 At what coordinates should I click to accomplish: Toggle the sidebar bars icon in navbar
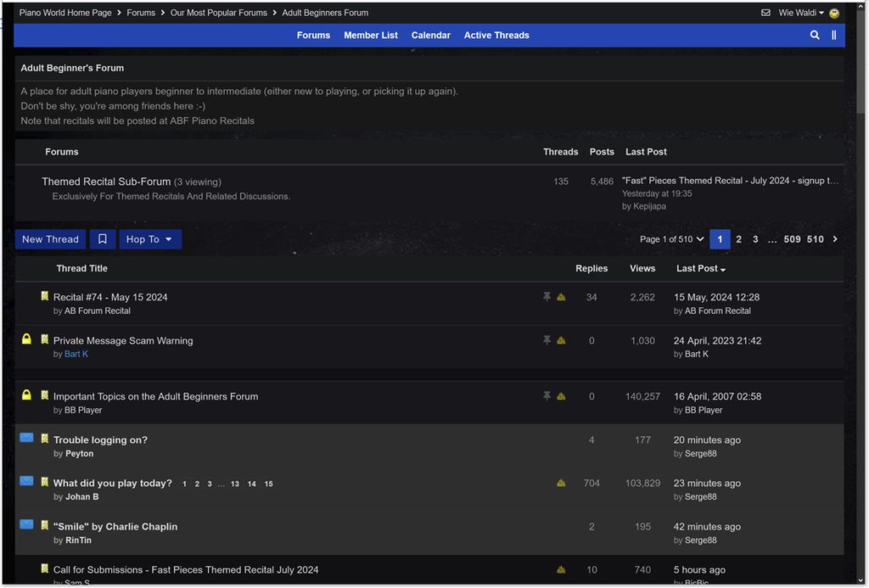[833, 35]
